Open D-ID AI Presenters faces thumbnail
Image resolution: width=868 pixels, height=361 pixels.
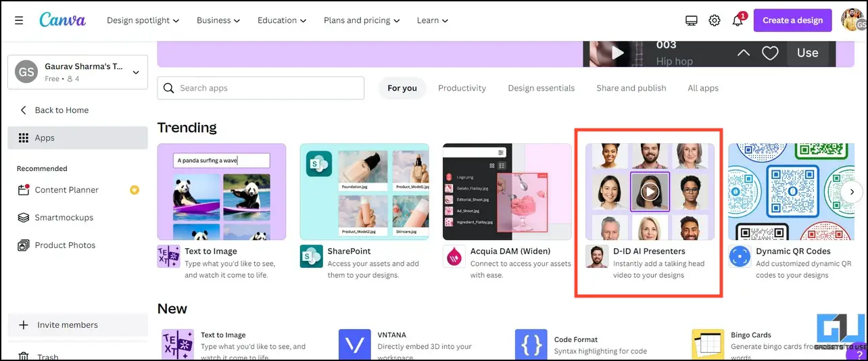tap(650, 191)
